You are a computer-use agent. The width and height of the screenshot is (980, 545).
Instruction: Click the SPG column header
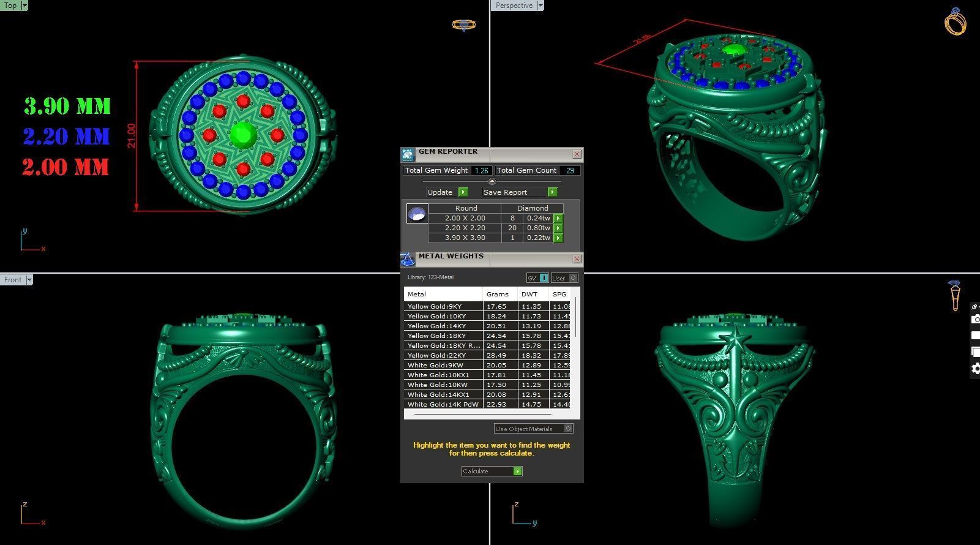coord(560,294)
